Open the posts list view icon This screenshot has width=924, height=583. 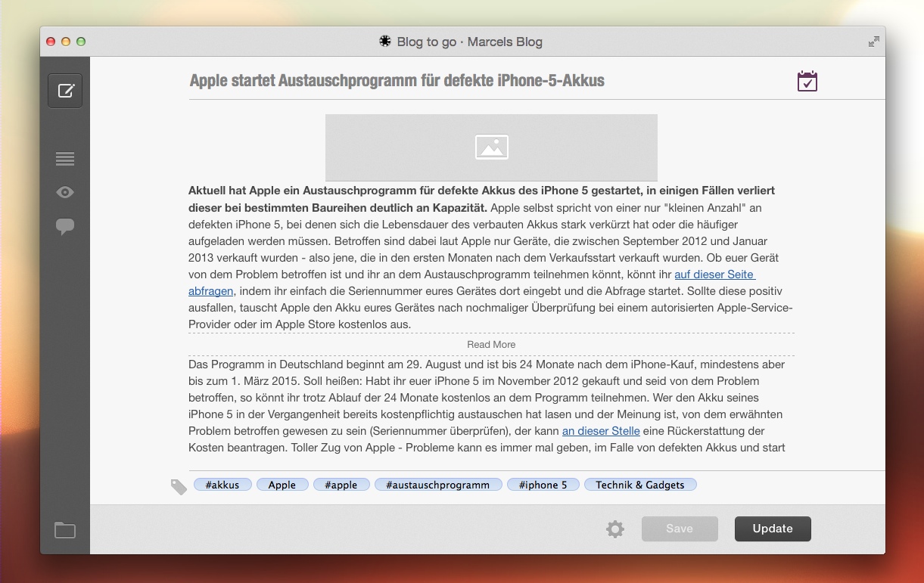65,159
